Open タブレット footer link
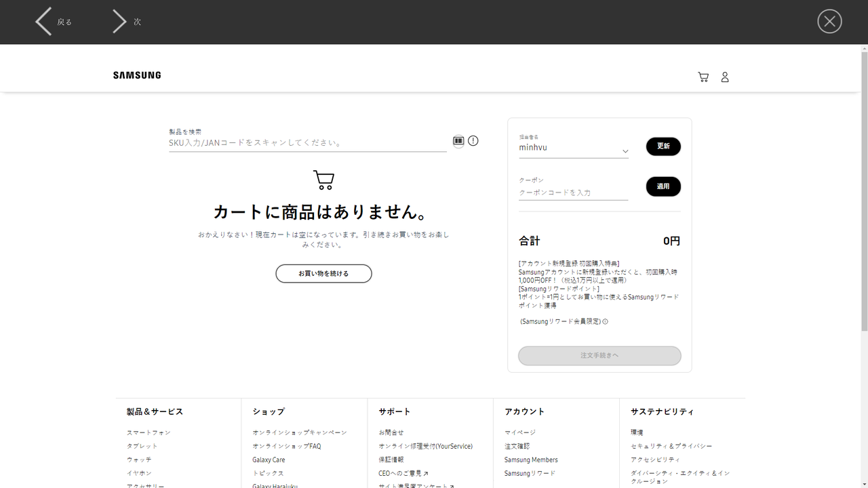Image resolution: width=868 pixels, height=488 pixels. click(142, 446)
